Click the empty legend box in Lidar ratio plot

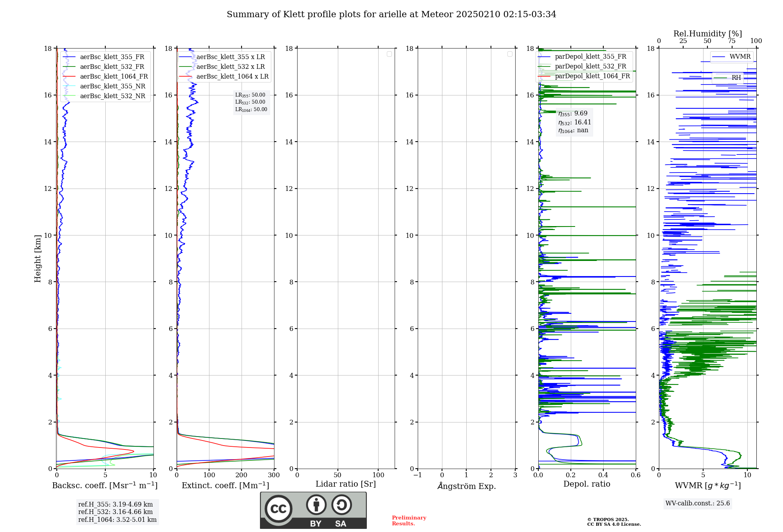389,54
